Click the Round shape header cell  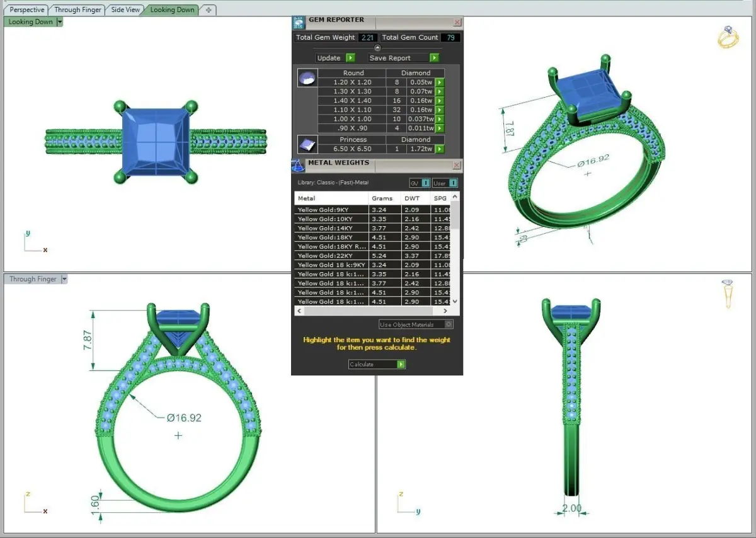click(x=353, y=73)
